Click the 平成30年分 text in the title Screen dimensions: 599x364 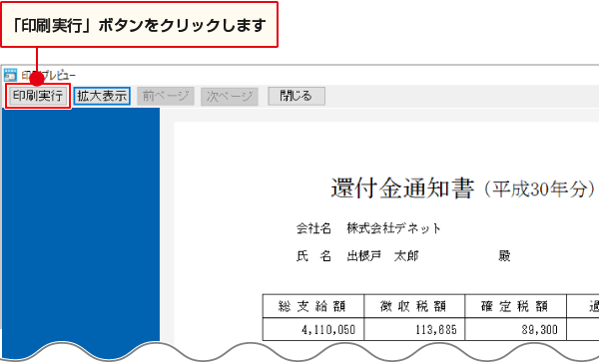point(539,188)
